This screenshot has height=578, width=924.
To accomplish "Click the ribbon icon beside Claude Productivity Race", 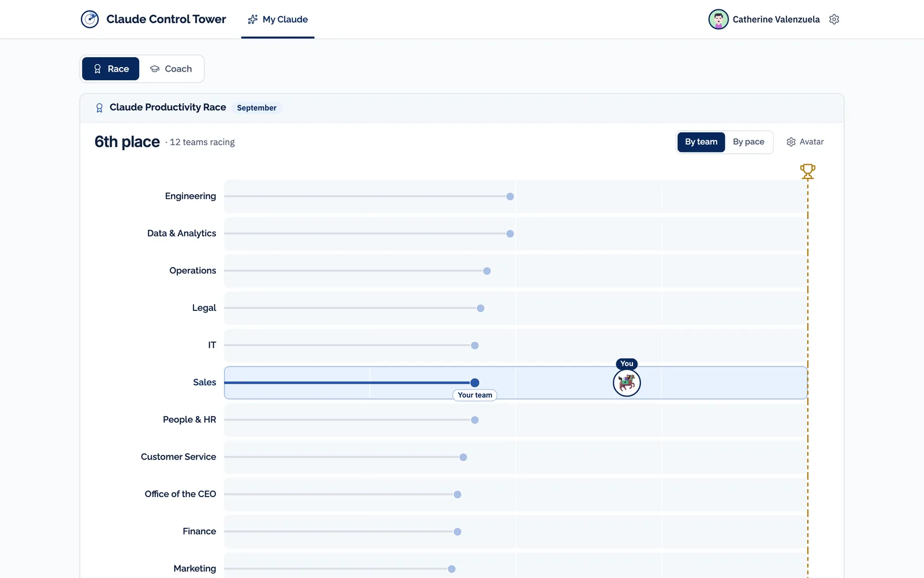I will (99, 108).
